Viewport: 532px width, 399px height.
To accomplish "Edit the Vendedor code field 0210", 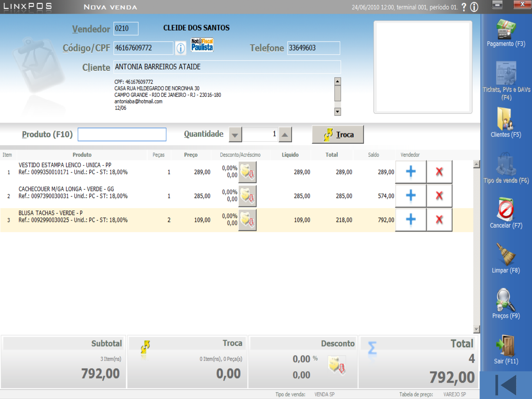I will [x=126, y=28].
